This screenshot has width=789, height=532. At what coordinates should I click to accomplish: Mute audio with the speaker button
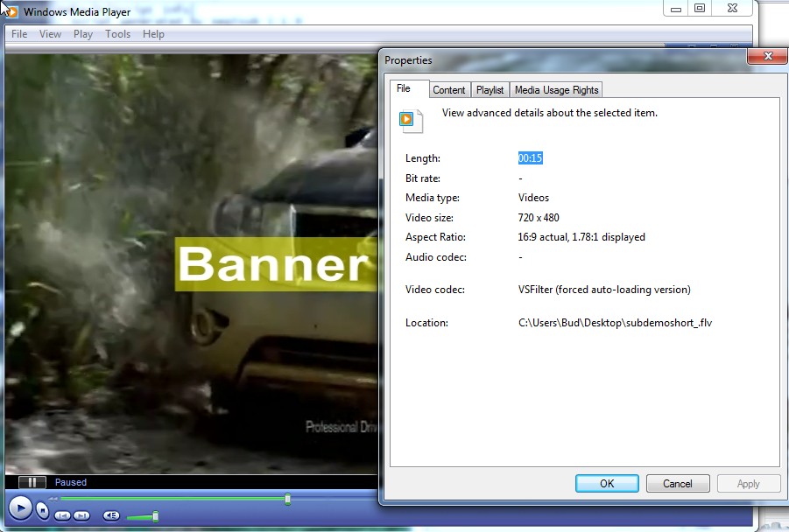(111, 515)
